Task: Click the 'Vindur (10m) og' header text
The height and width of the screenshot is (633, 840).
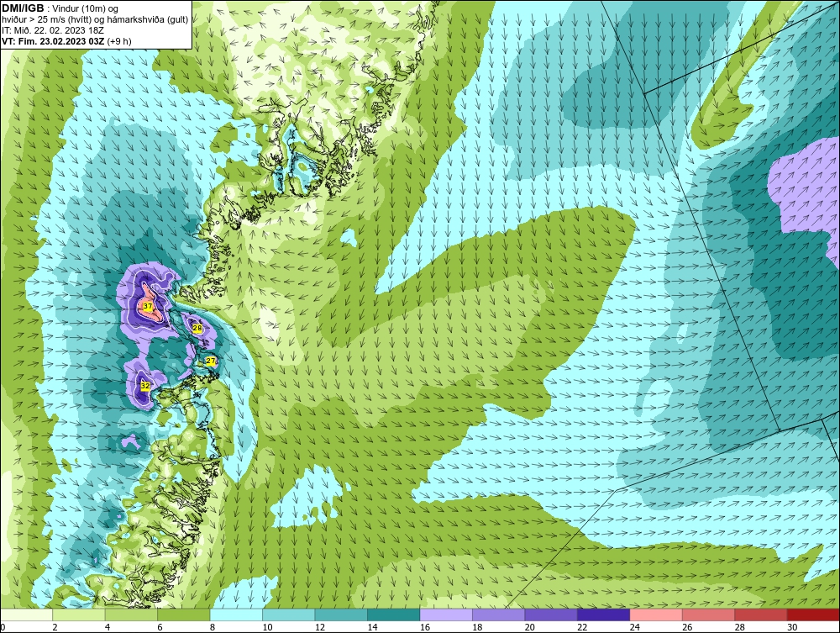Action: click(87, 8)
